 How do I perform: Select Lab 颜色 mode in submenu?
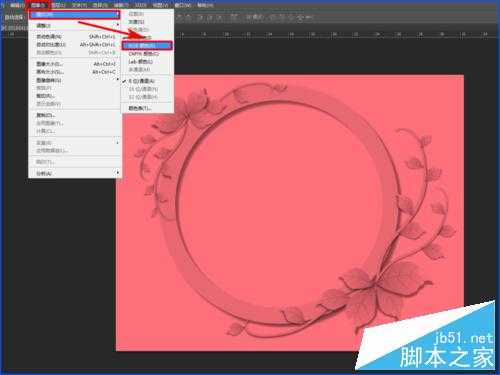147,62
